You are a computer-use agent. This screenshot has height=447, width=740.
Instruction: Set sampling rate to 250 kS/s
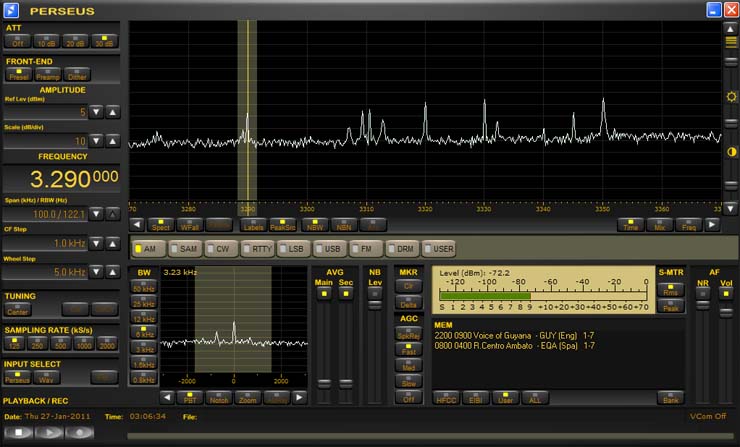[x=37, y=343]
